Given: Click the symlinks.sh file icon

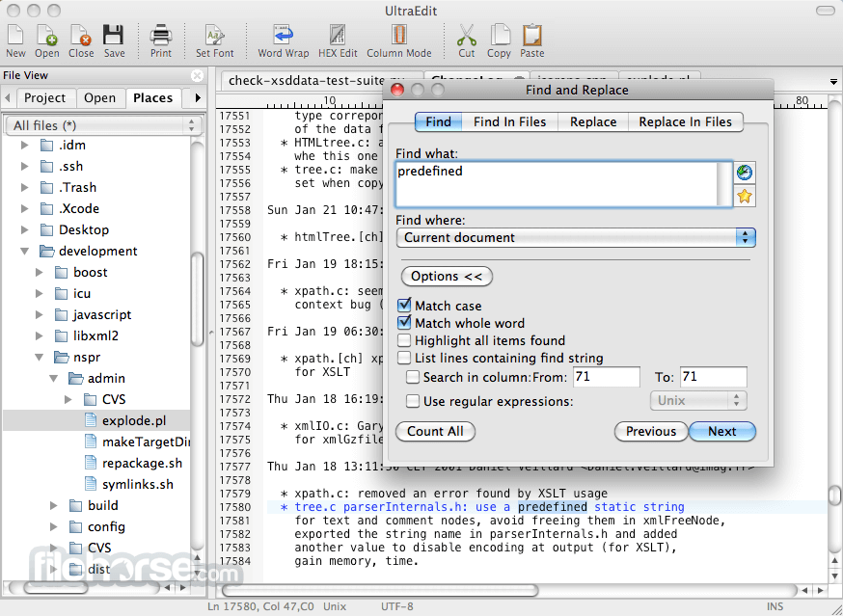Looking at the screenshot, I should pos(91,484).
